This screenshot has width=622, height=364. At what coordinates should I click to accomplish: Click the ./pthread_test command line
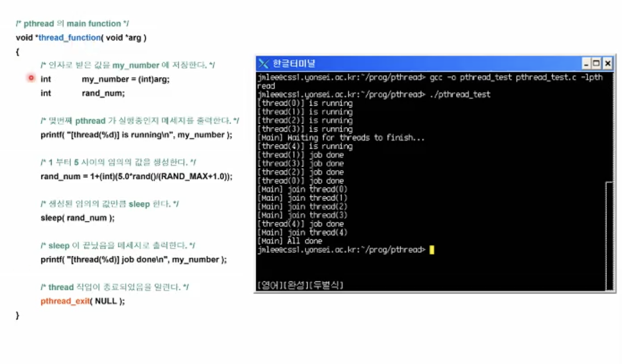374,95
